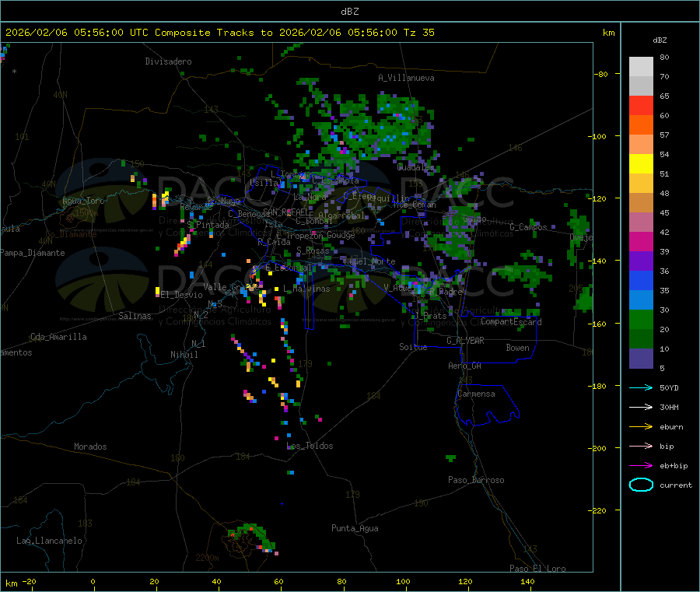Click the Salinas map label
Image resolution: width=700 pixels, height=592 pixels.
[x=135, y=316]
